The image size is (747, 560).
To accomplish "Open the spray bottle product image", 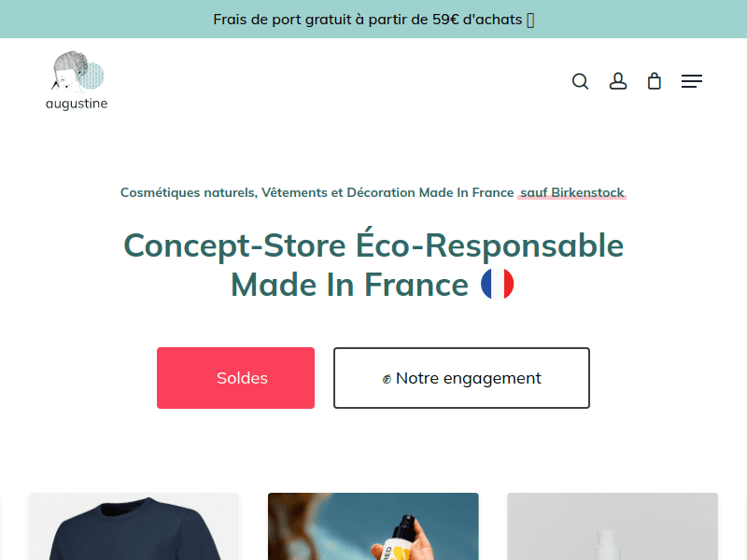I will pos(373,526).
